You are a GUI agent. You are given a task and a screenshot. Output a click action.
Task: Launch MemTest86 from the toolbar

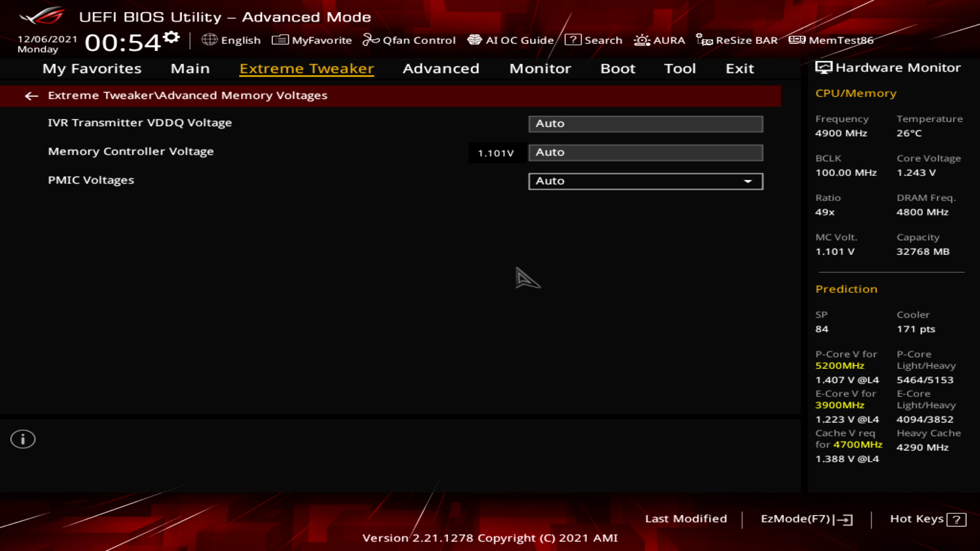tap(797, 40)
